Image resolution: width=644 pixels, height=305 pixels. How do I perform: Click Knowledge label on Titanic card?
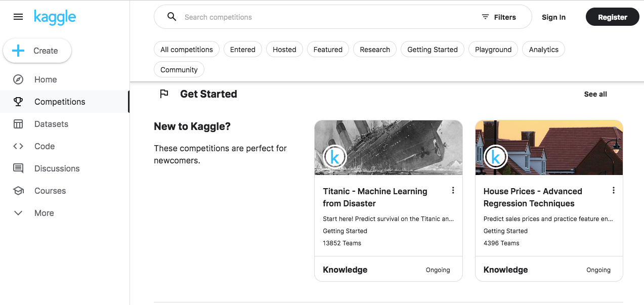[345, 270]
